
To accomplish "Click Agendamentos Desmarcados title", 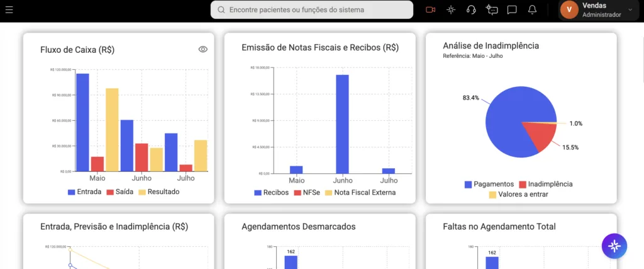I will (299, 227).
